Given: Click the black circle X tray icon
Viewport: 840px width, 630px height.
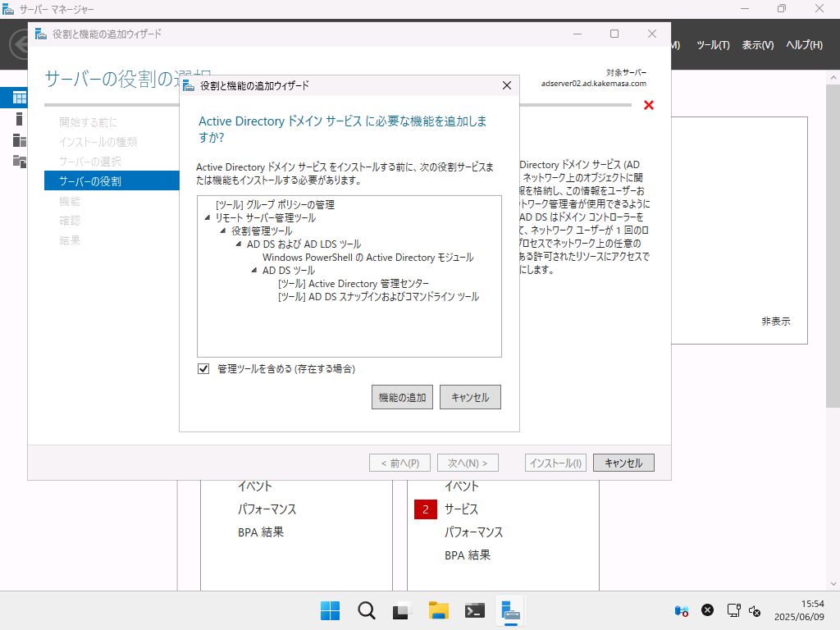Looking at the screenshot, I should [708, 610].
